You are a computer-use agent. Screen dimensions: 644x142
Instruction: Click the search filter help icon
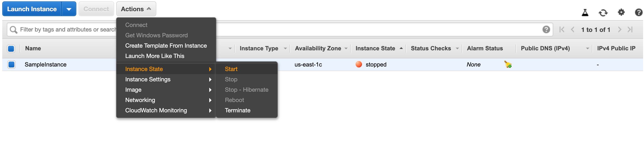pyautogui.click(x=546, y=29)
